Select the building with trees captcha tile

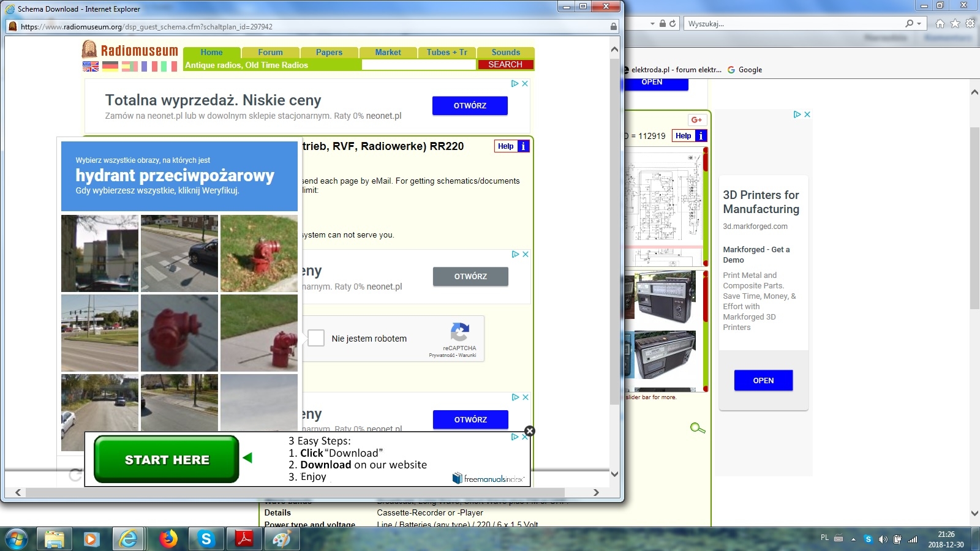(100, 253)
